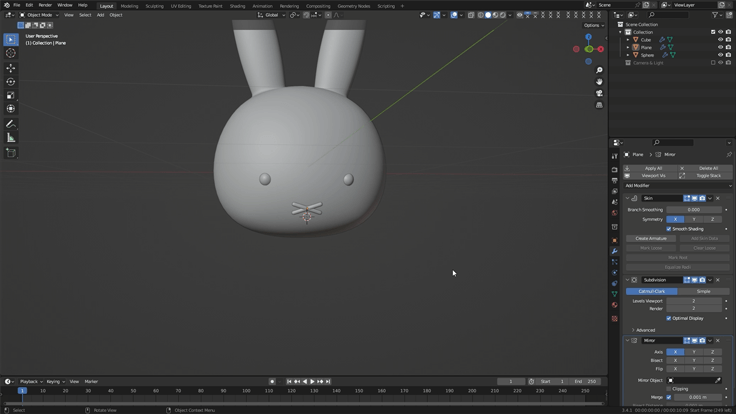
Task: Click the Toggle Stack button
Action: (x=705, y=176)
